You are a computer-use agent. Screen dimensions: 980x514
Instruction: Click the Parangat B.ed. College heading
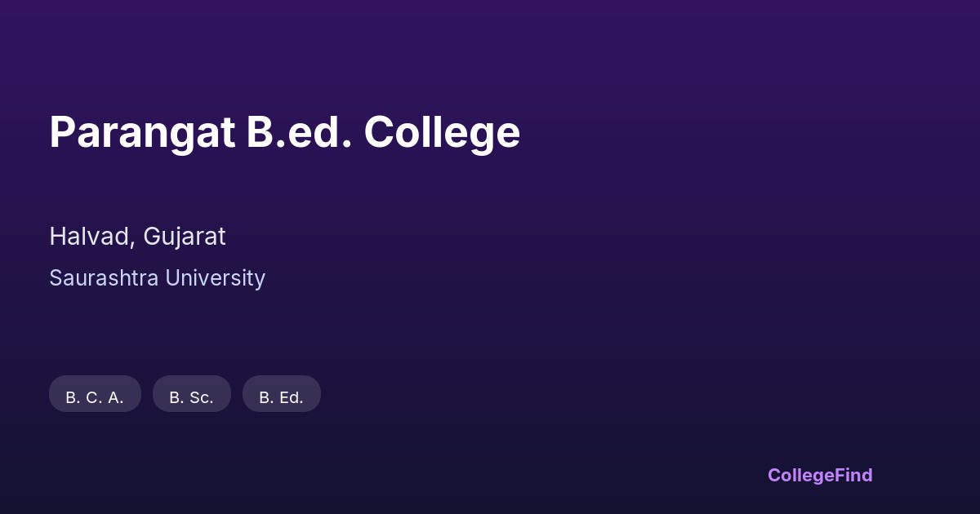284,132
